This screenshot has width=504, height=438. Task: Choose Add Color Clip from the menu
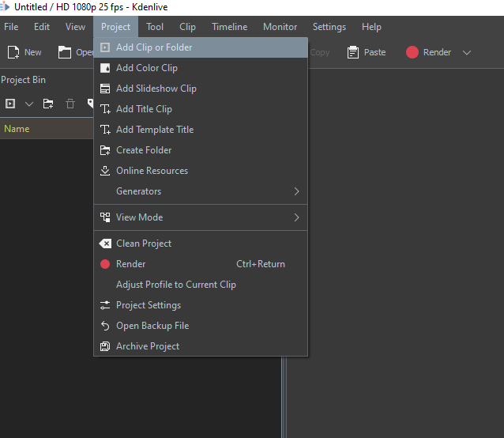[147, 68]
